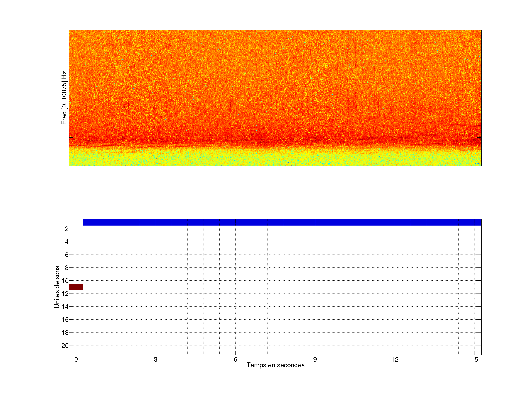This screenshot has height=399, width=532.
Task: Click the time tick label 0
Action: (76, 359)
